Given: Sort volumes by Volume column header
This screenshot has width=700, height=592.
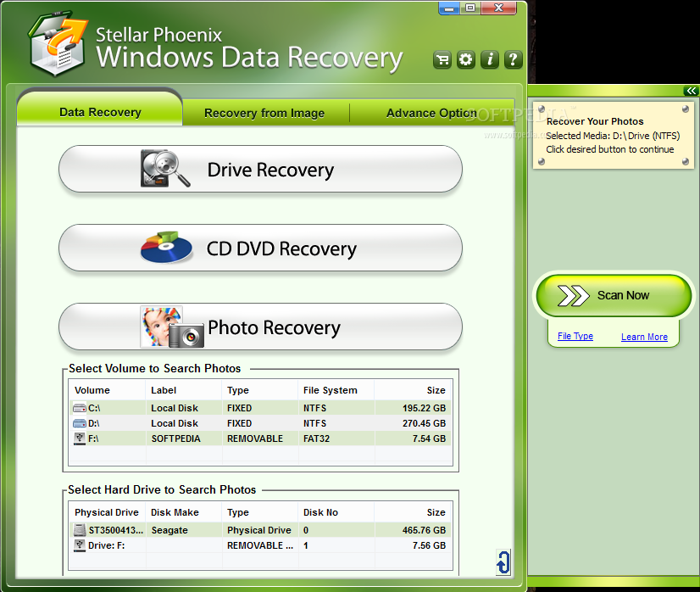Looking at the screenshot, I should pyautogui.click(x=107, y=390).
